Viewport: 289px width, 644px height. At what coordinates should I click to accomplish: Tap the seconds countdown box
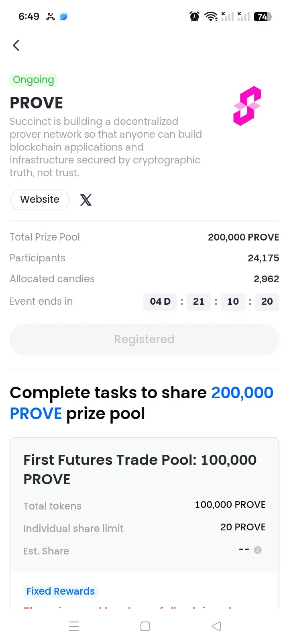(x=267, y=302)
